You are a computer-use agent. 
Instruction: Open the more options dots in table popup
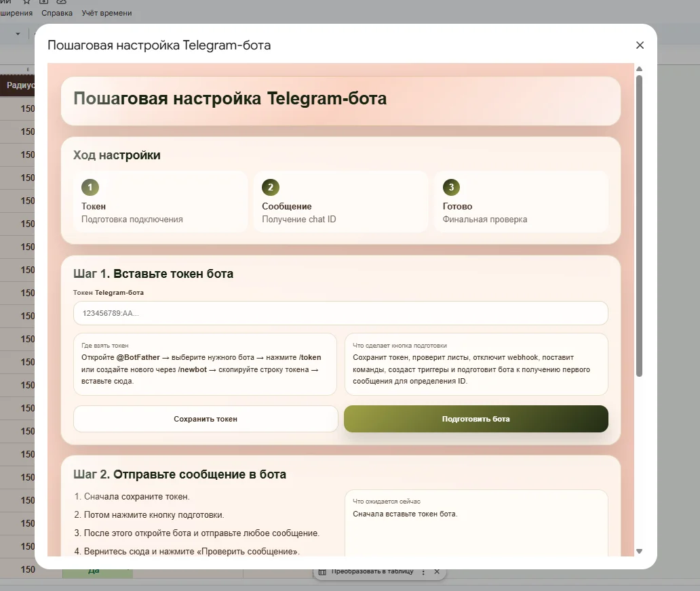[x=423, y=572]
